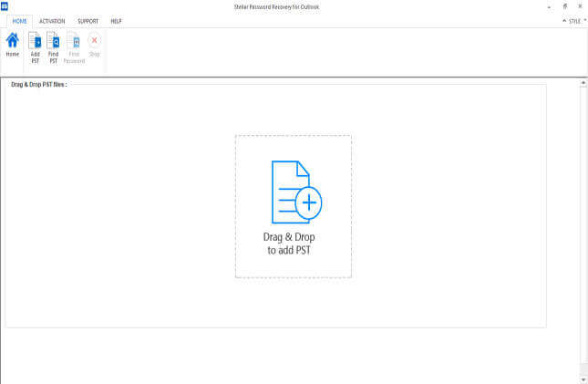This screenshot has width=588, height=384.
Task: Click the Find Password ribbon icon
Action: [74, 46]
